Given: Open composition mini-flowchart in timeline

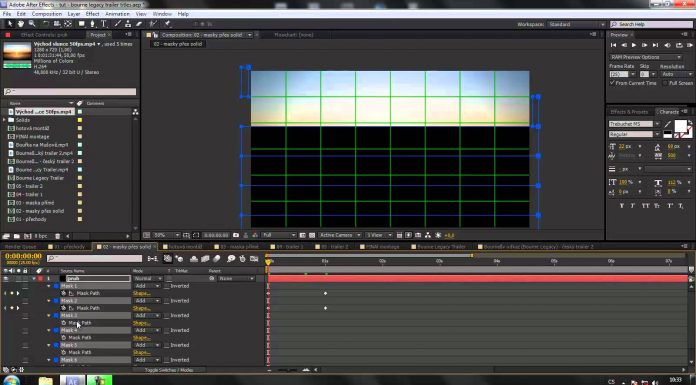Looking at the screenshot, I should tap(153, 258).
